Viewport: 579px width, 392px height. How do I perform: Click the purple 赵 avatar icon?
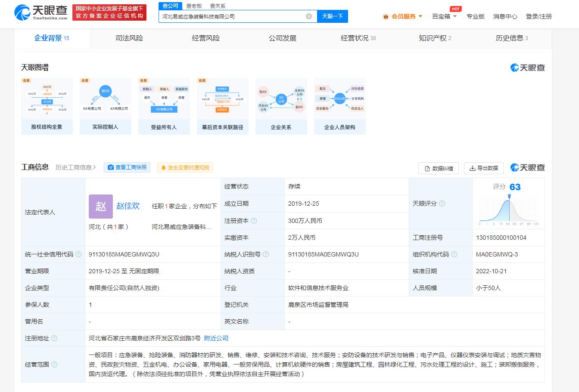(x=101, y=207)
